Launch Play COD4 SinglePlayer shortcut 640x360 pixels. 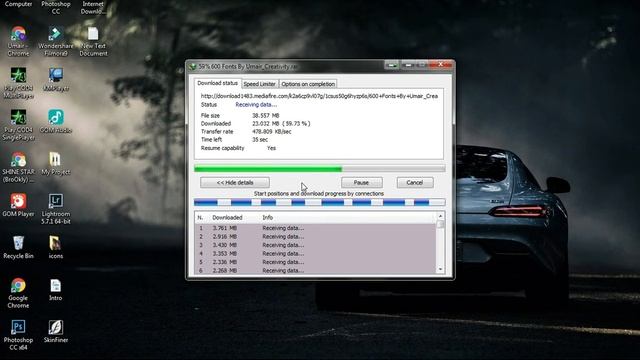point(18,125)
